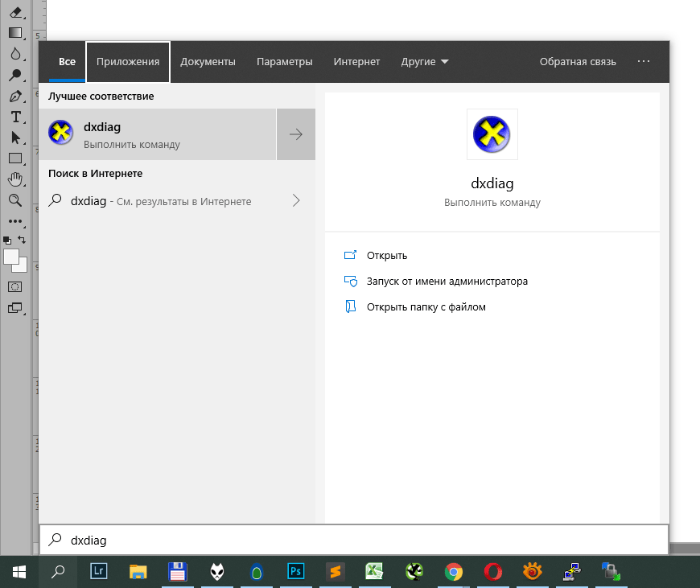
Task: Switch to Photoshop via taskbar icon
Action: coord(296,571)
